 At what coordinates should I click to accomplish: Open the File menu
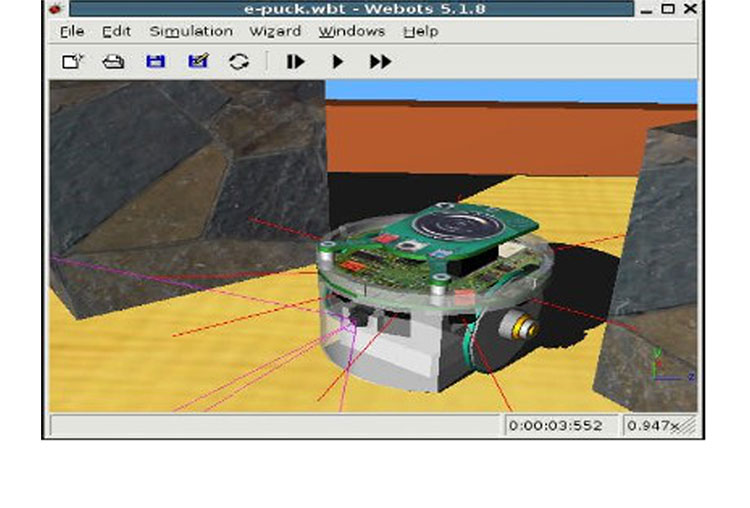[72, 31]
